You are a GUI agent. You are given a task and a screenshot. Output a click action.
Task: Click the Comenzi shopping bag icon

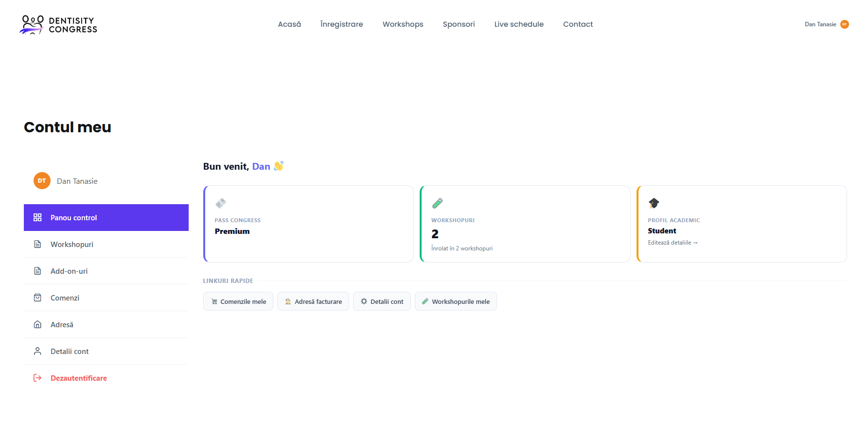point(37,298)
